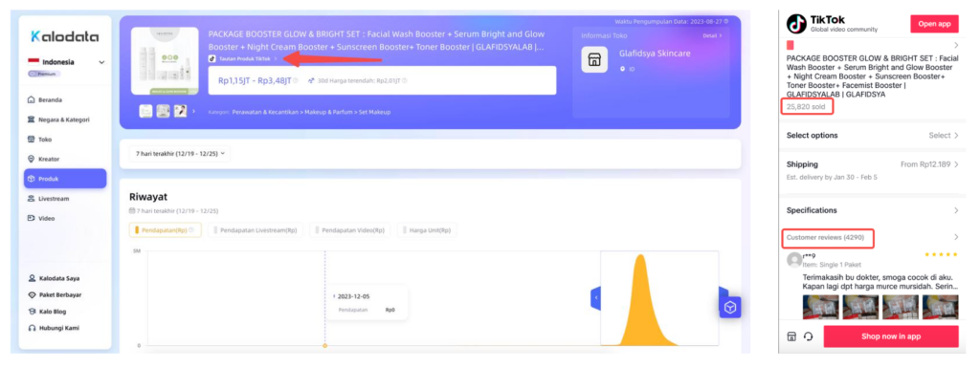Open the floating blue cube widget icon
The width and height of the screenshot is (980, 368).
[729, 307]
